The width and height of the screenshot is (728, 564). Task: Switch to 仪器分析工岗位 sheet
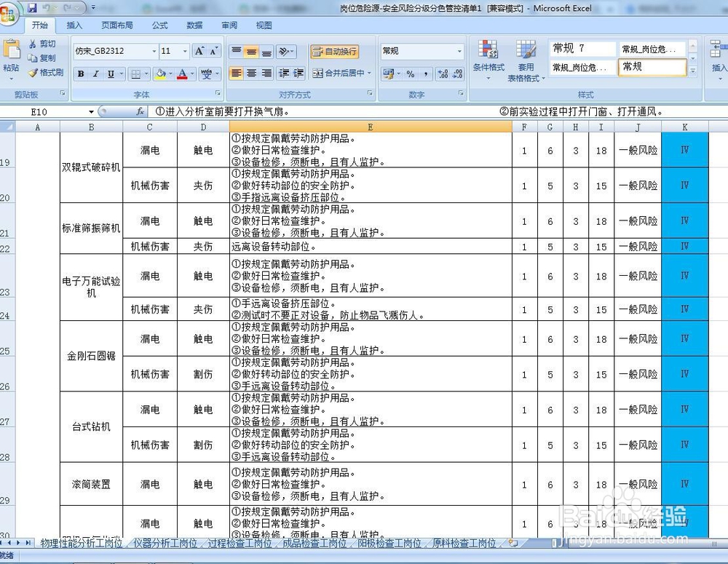pyautogui.click(x=165, y=543)
